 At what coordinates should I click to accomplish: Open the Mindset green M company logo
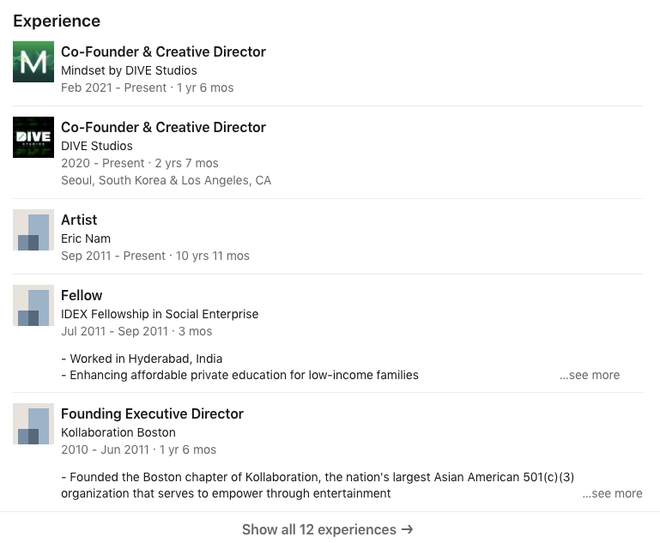[x=33, y=61]
